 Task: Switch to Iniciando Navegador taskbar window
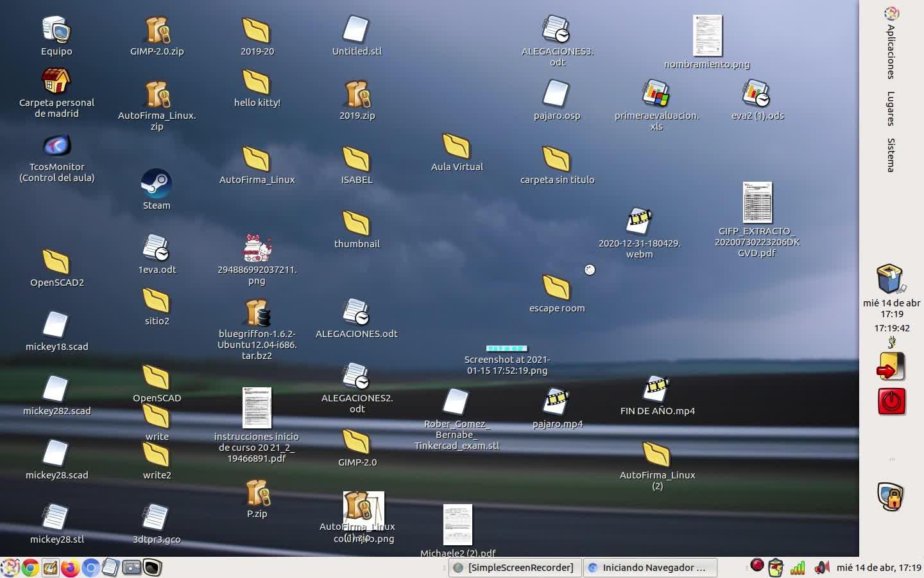pyautogui.click(x=649, y=568)
